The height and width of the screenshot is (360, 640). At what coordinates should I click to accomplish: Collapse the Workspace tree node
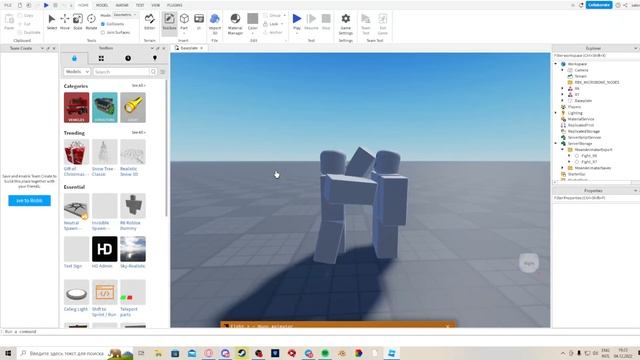556,64
